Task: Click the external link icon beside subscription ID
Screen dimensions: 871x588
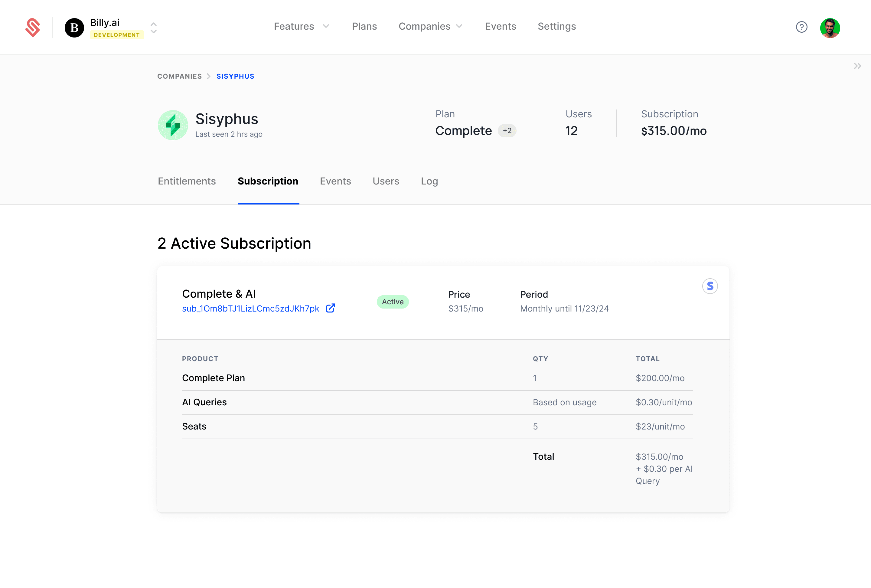Action: (x=330, y=308)
